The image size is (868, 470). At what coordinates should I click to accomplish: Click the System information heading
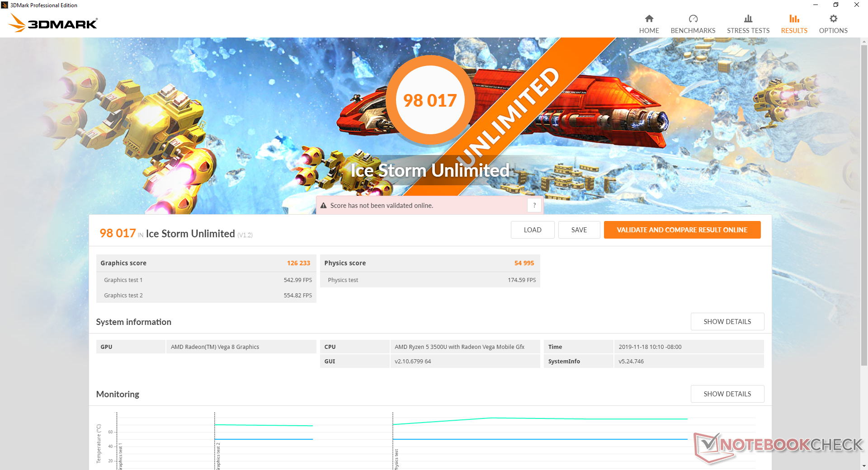coord(133,322)
